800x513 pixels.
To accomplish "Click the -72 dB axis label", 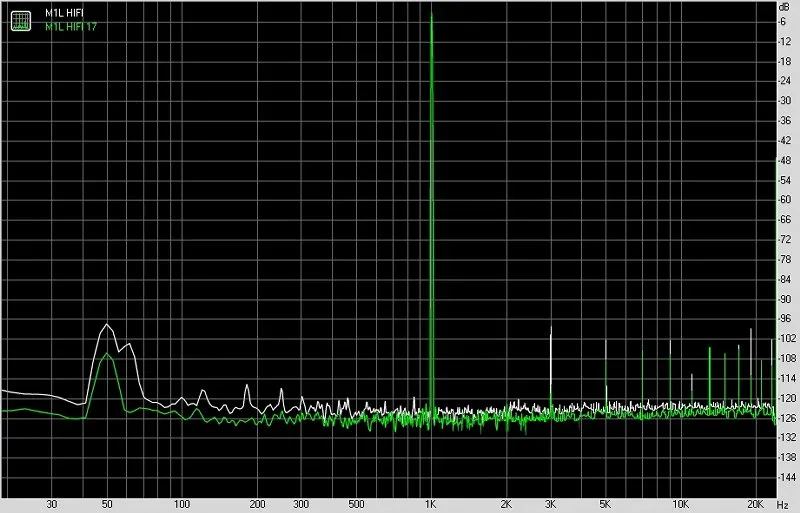I will coord(784,239).
